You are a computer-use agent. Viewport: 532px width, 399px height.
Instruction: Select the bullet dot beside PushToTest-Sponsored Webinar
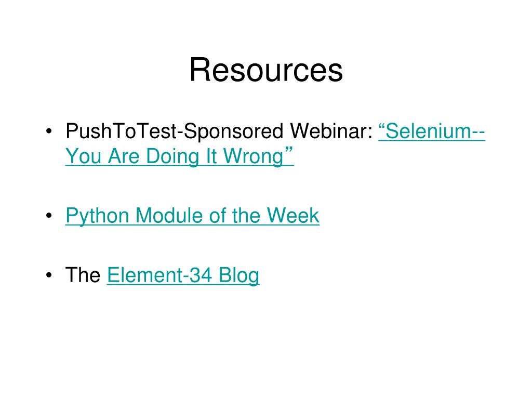[x=49, y=130]
